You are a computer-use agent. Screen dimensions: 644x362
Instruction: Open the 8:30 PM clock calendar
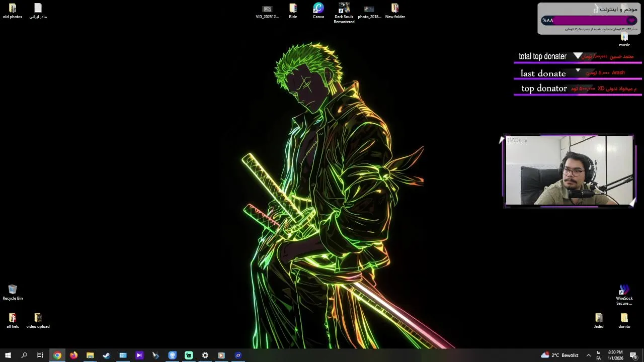click(x=615, y=355)
